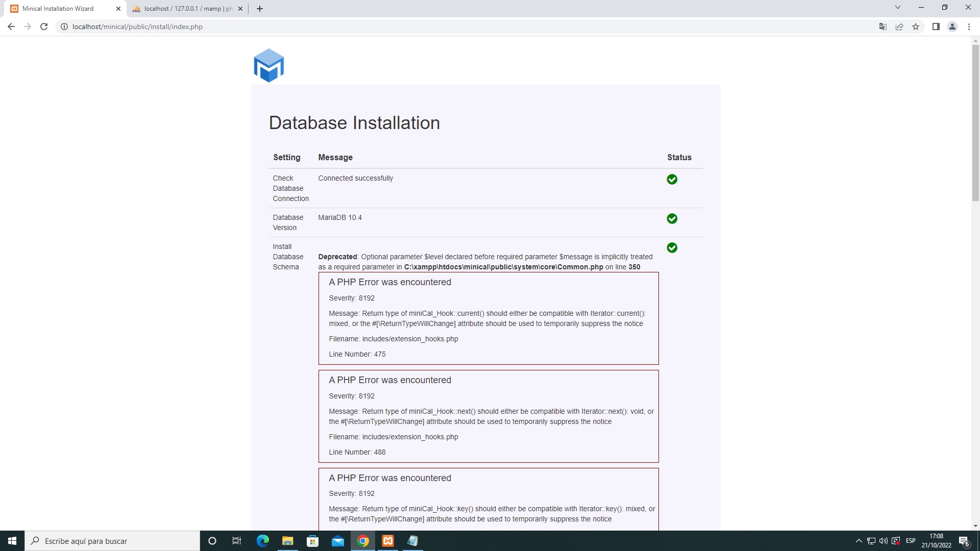
Task: Toggle the browser side panel icon
Action: pos(936,27)
